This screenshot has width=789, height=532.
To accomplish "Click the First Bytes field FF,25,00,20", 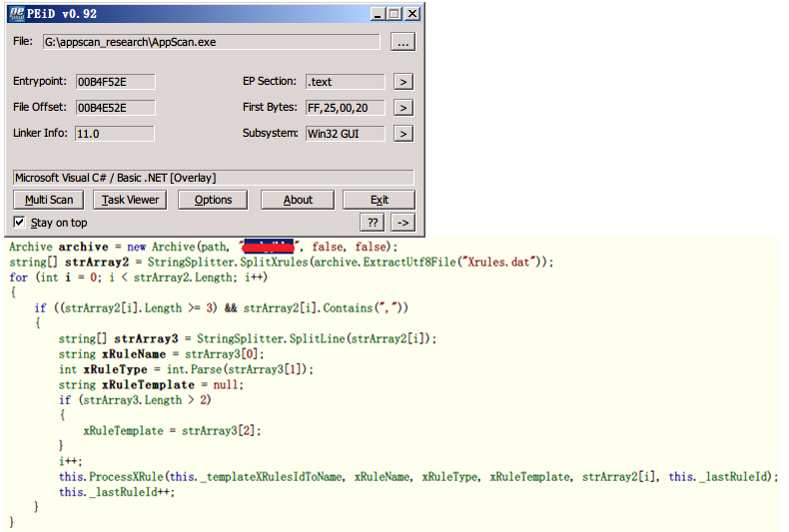I will (x=346, y=108).
